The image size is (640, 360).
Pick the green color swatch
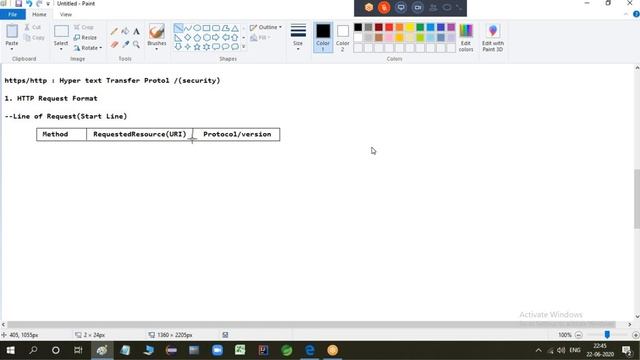pyautogui.click(x=420, y=27)
